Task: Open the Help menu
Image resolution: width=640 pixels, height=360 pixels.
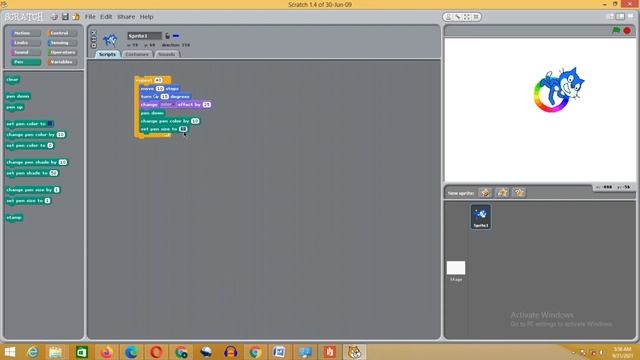Action: pyautogui.click(x=147, y=17)
